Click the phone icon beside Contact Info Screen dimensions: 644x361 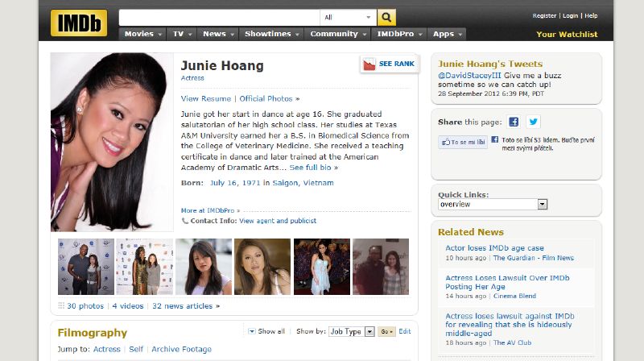(185, 221)
